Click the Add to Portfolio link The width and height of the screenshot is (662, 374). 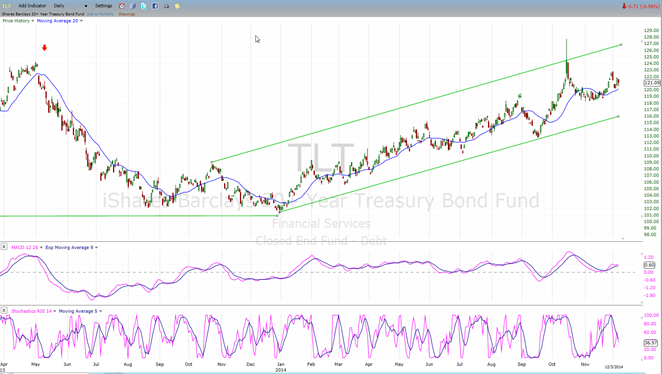coord(100,14)
